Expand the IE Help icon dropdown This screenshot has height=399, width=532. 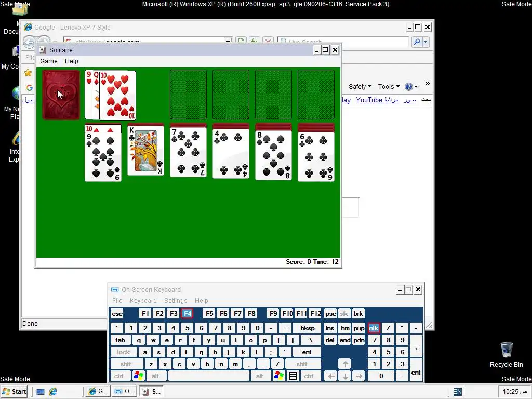tap(416, 87)
